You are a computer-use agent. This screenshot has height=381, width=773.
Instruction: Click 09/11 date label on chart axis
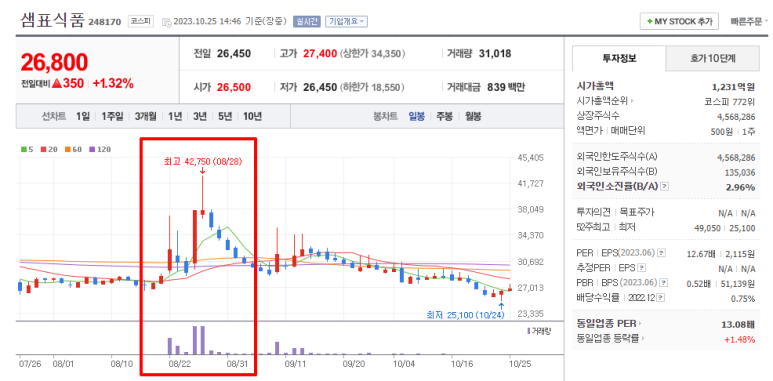pos(295,364)
